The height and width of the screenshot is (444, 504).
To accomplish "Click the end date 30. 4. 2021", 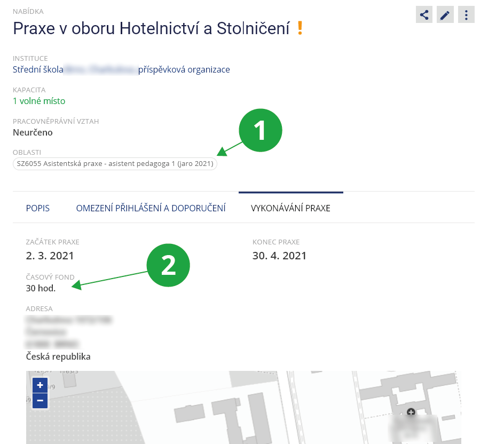I will pyautogui.click(x=279, y=256).
